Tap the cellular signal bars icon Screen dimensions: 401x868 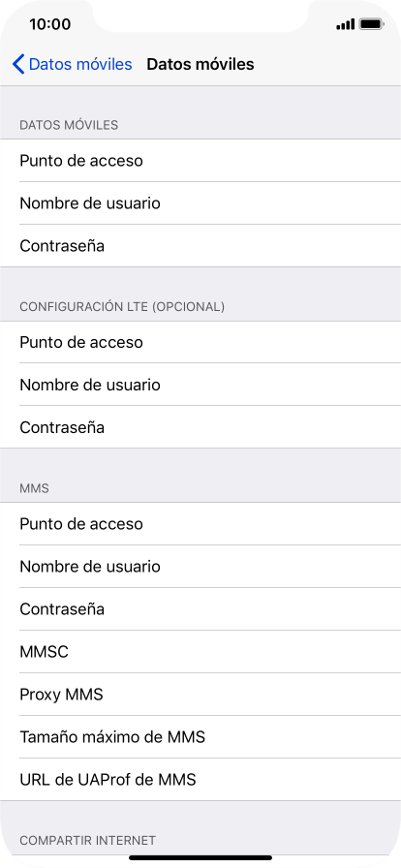(x=345, y=24)
